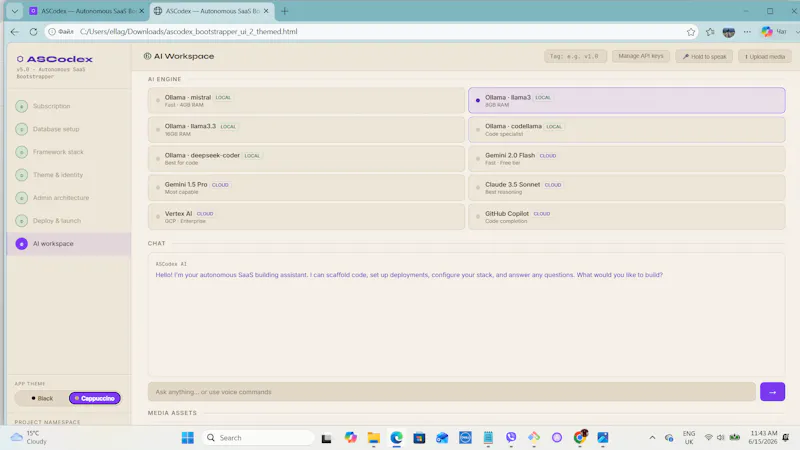Open File Explorer from the taskbar
800x450 pixels.
pyautogui.click(x=373, y=438)
